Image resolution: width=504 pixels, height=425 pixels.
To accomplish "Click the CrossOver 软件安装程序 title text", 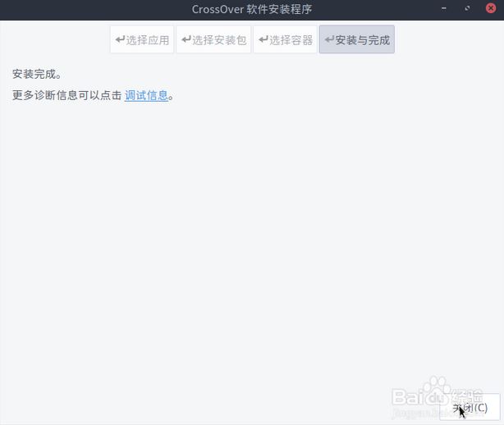I will point(252,9).
